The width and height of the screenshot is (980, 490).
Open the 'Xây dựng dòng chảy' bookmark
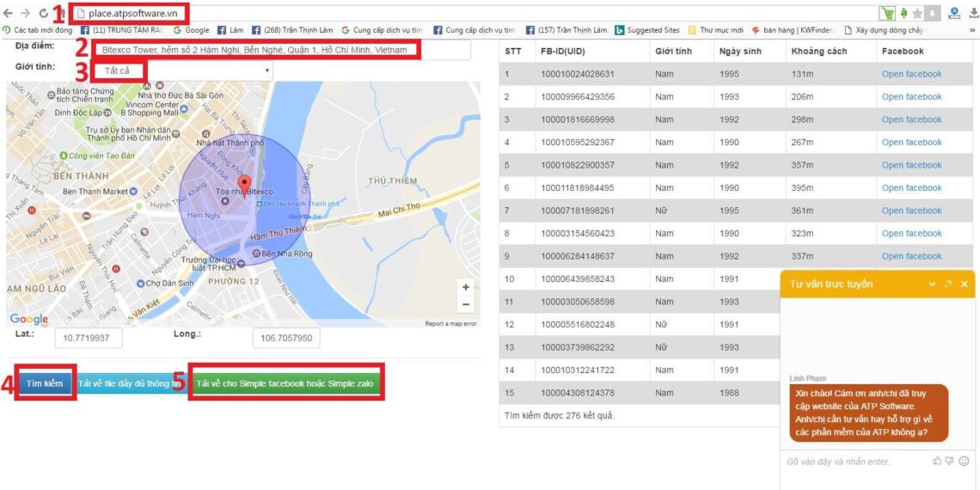[x=886, y=30]
